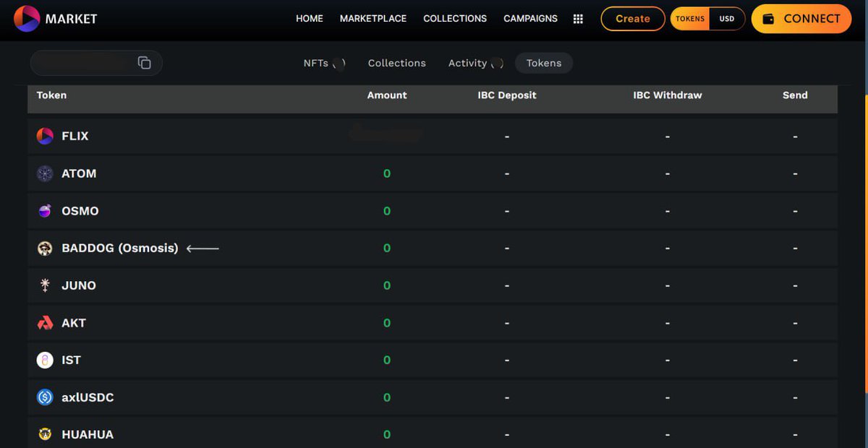Click the axlUSDC amount value 0
The width and height of the screenshot is (868, 448).
(387, 397)
